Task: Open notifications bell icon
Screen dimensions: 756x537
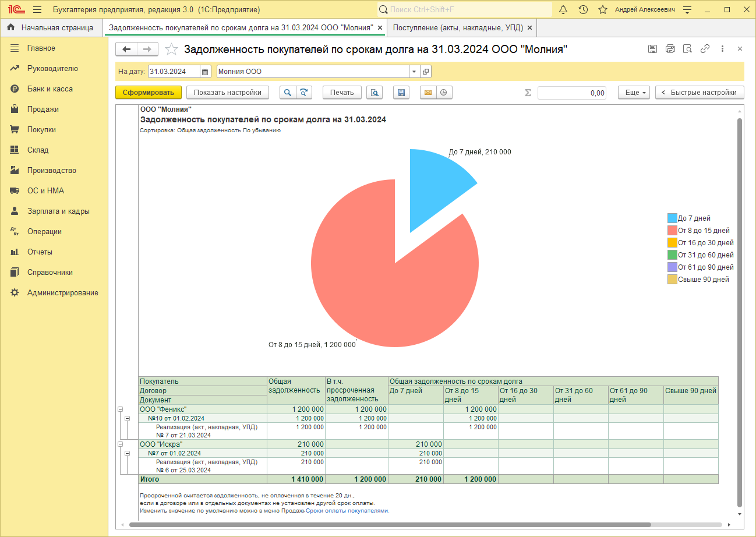Action: pyautogui.click(x=563, y=10)
